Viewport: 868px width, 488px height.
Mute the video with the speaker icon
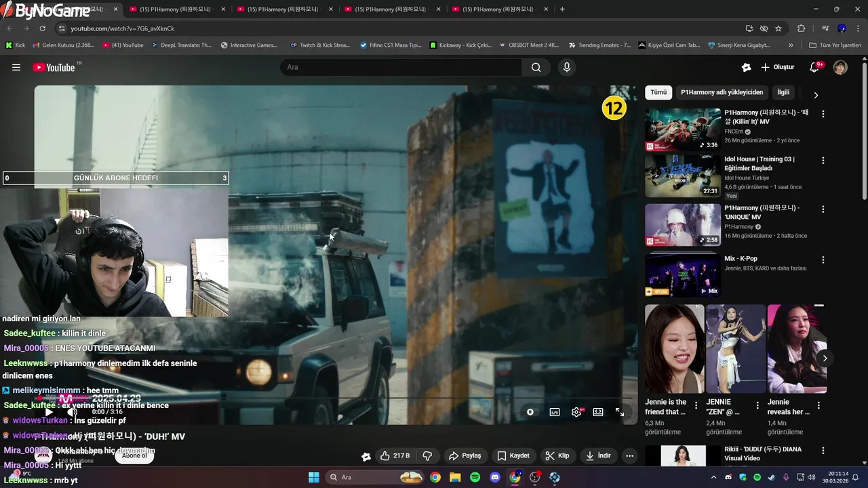coord(72,412)
